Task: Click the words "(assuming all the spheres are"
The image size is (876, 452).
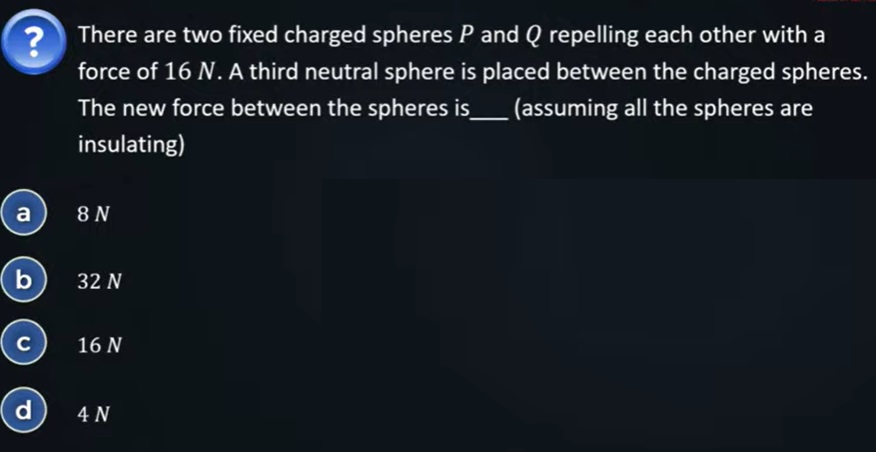Action: 662,108
